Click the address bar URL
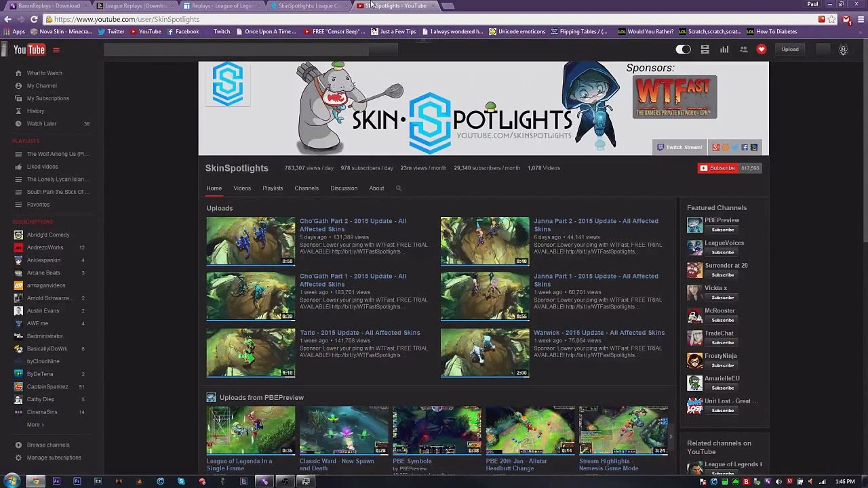The image size is (868, 488). 126,20
